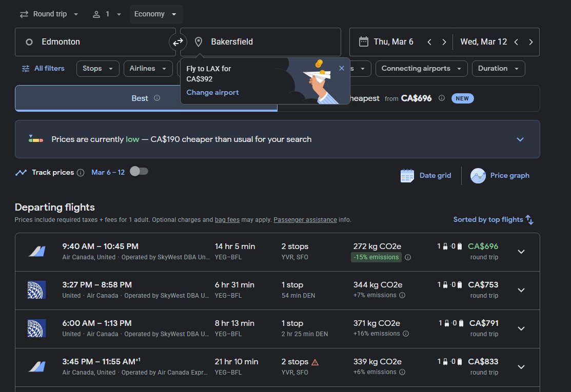Click info icon next to Best tab

click(157, 98)
